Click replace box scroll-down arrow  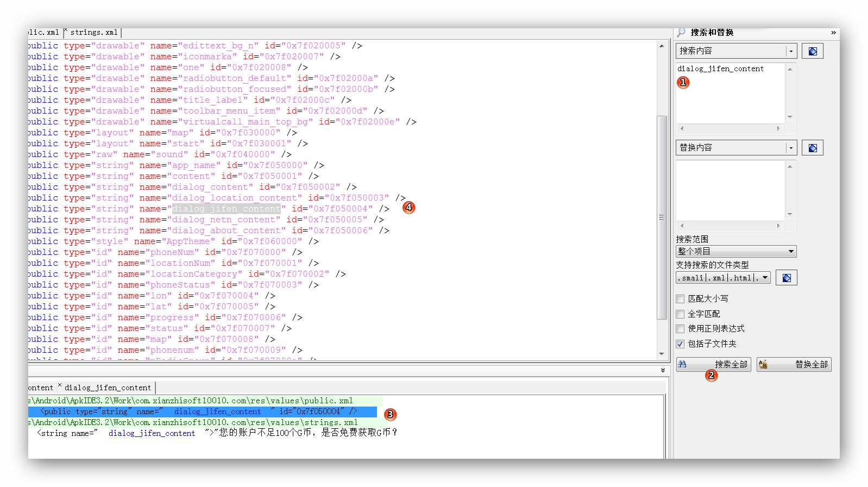(790, 214)
